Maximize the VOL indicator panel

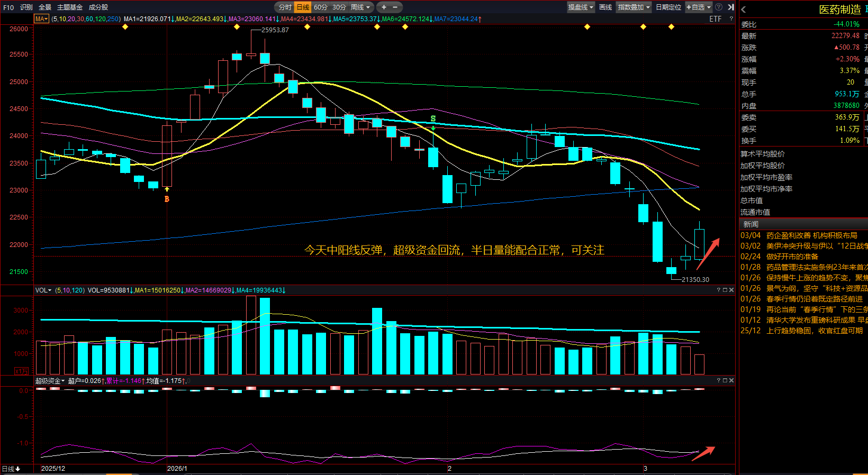click(725, 290)
